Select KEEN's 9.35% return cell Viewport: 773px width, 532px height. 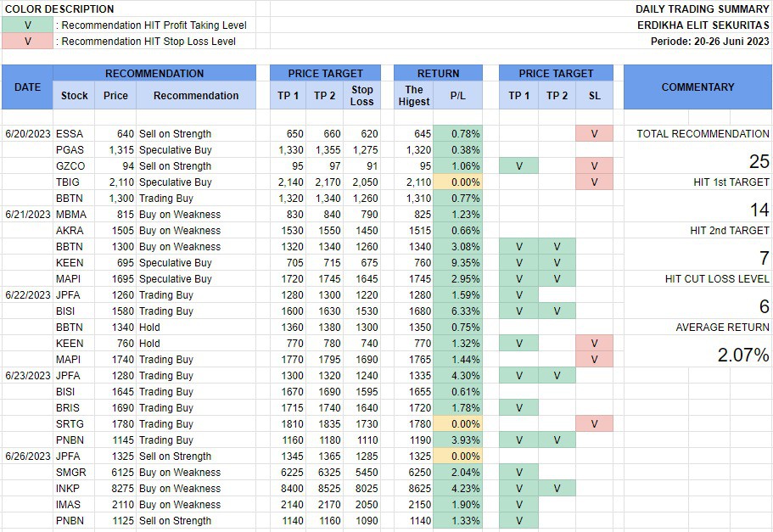click(457, 263)
